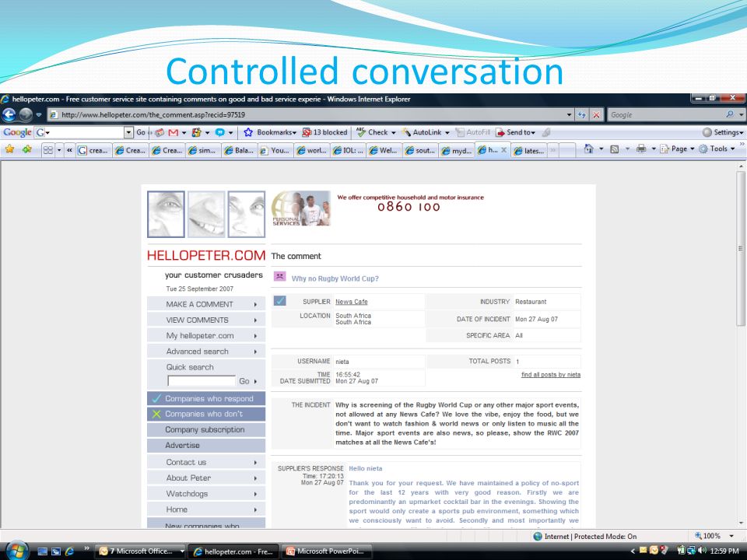Expand search provider dropdown arrow
Viewport: 747px width, 560px height.
tap(741, 115)
